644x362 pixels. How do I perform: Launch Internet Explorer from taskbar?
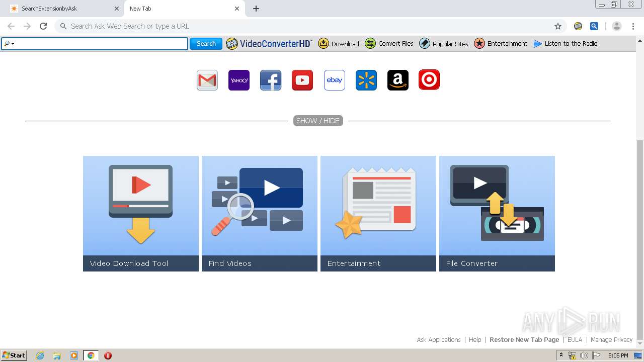pos(40,355)
